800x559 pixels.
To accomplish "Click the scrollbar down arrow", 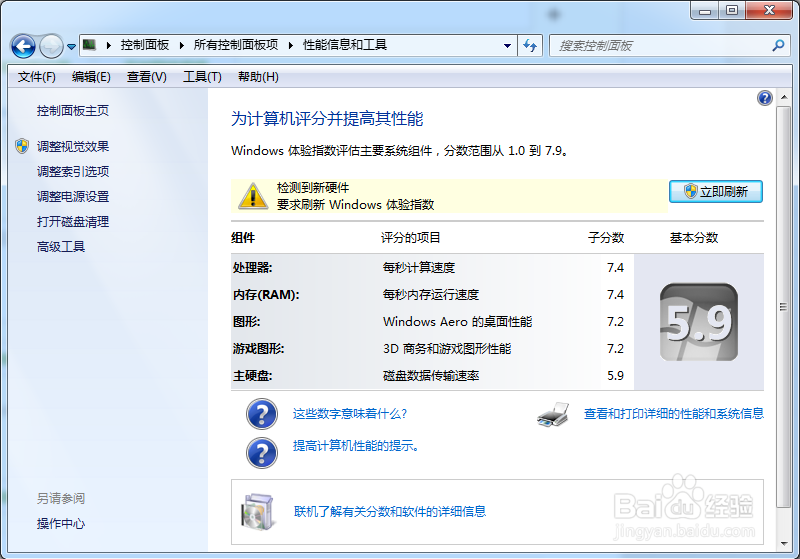I will (x=784, y=544).
